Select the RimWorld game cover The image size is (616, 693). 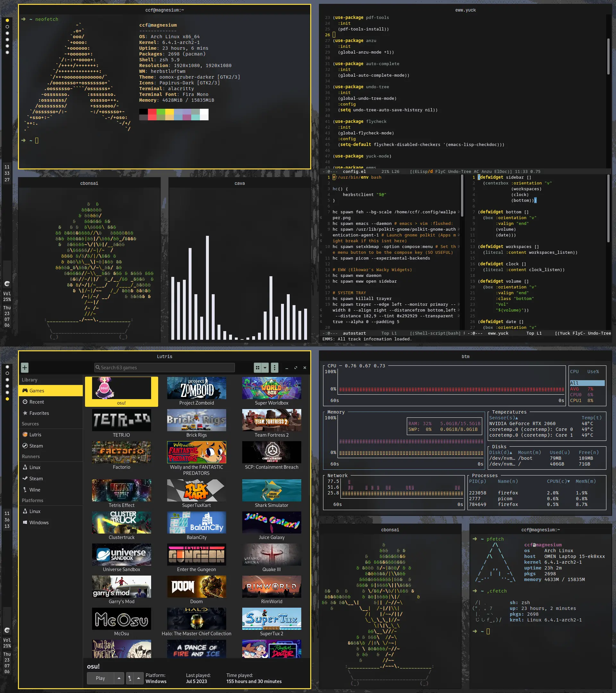271,586
